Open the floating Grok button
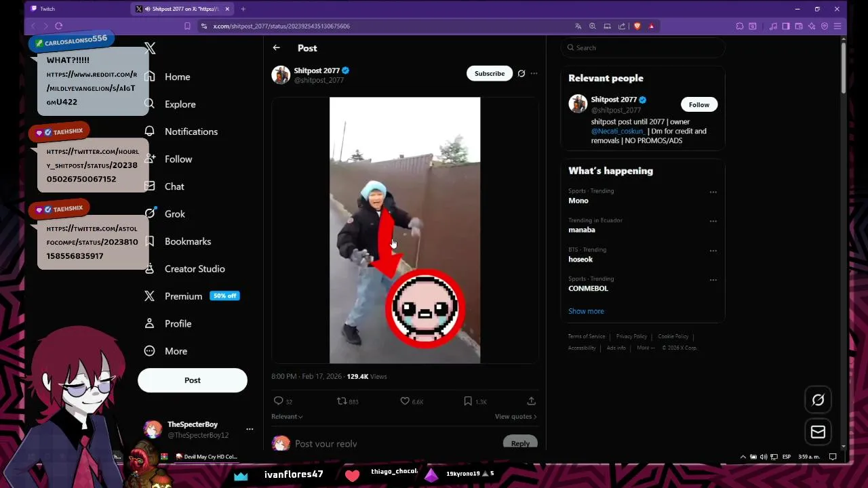This screenshot has width=868, height=488. coord(818,400)
